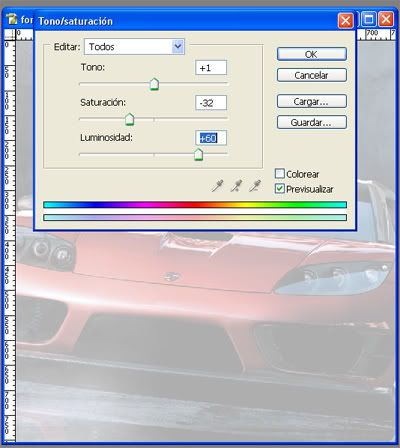The height and width of the screenshot is (448, 400).
Task: Click the Todos combo box
Action: point(134,46)
